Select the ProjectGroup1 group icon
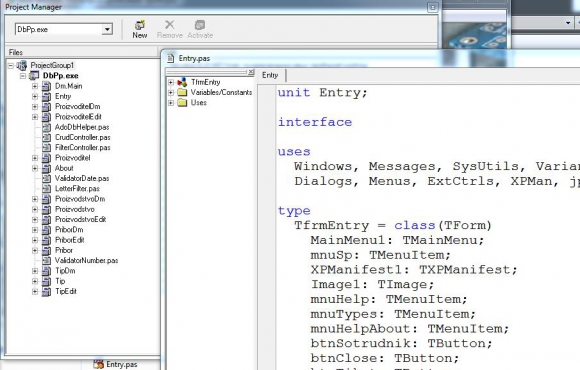Image resolution: width=580 pixels, height=370 pixels. [22, 65]
